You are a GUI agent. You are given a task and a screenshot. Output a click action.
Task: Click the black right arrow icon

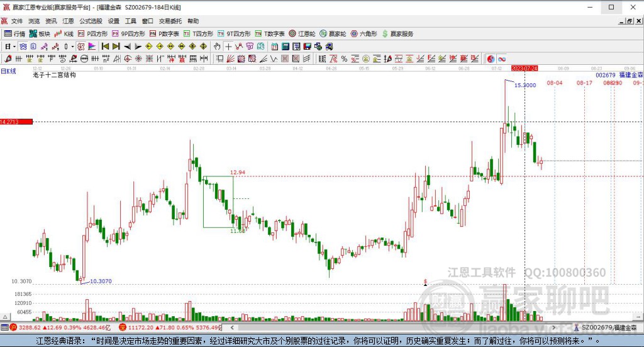tap(138, 47)
